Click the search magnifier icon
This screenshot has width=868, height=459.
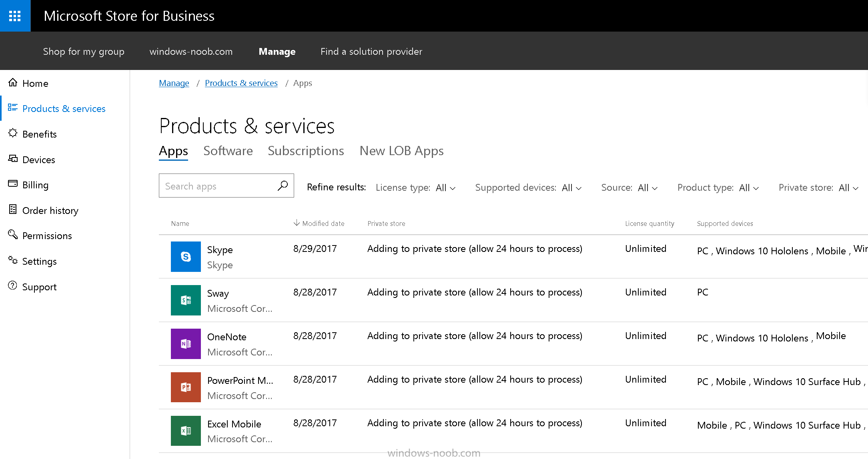pyautogui.click(x=283, y=186)
